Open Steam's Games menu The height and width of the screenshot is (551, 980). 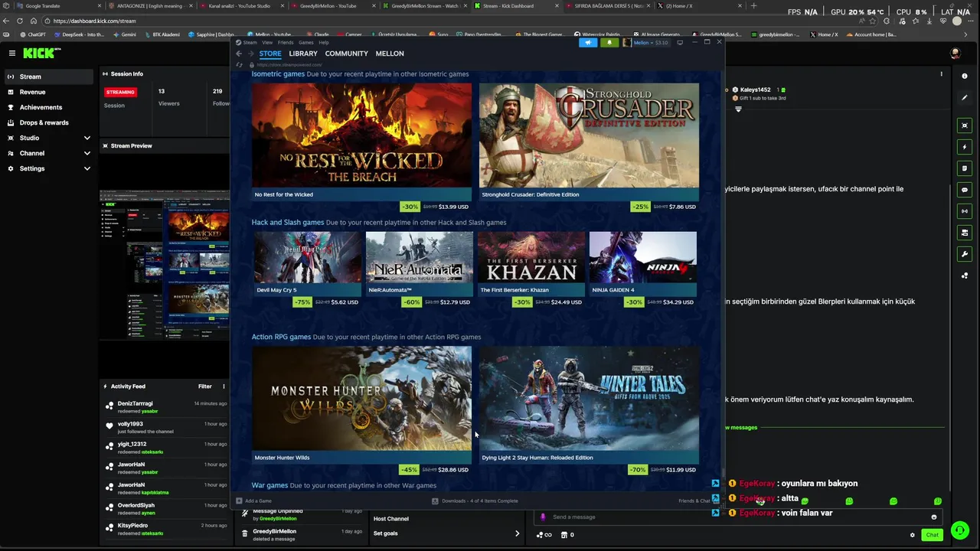pos(306,43)
